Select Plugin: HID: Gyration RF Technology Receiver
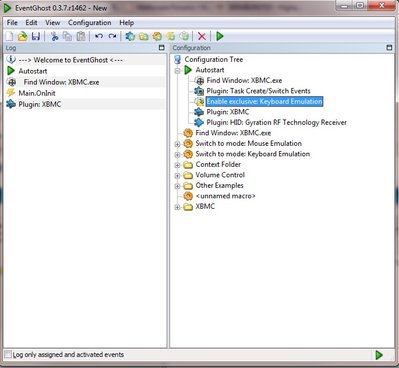Image resolution: width=399 pixels, height=368 pixels. click(277, 122)
